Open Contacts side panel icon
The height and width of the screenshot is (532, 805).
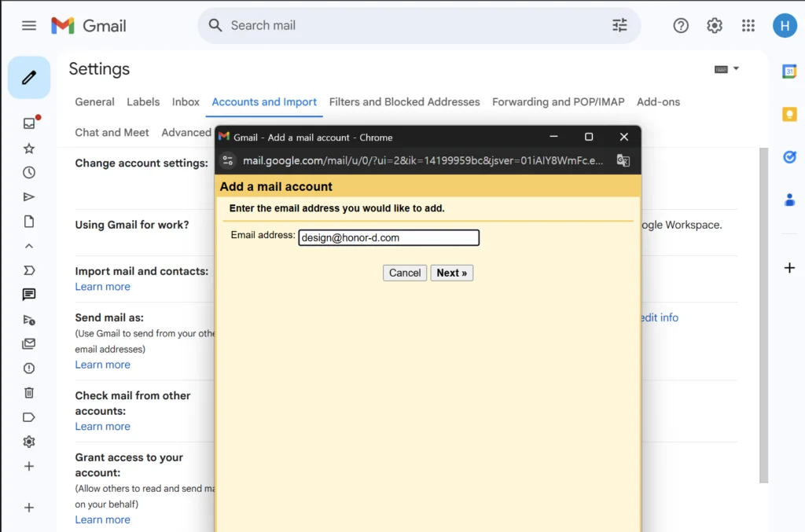[789, 200]
